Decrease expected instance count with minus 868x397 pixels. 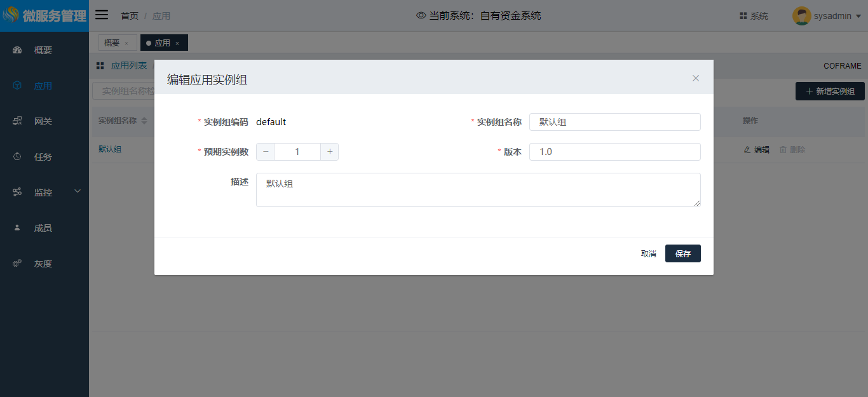(x=266, y=152)
